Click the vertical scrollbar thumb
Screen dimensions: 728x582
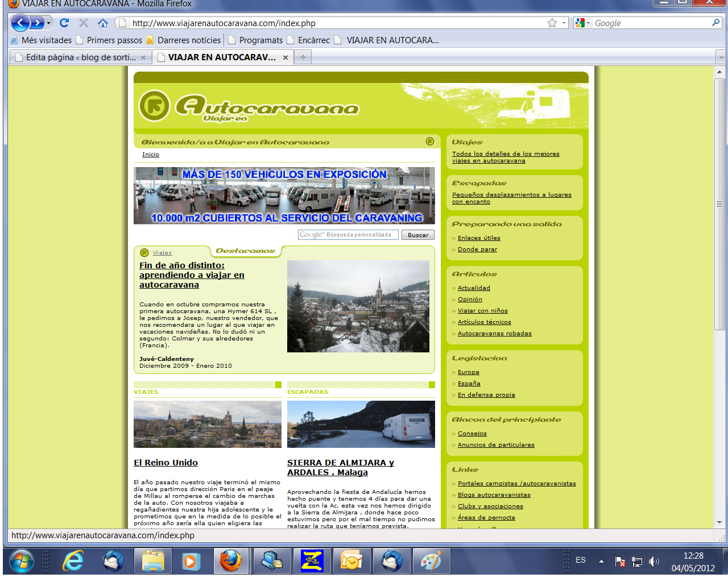pos(719,205)
